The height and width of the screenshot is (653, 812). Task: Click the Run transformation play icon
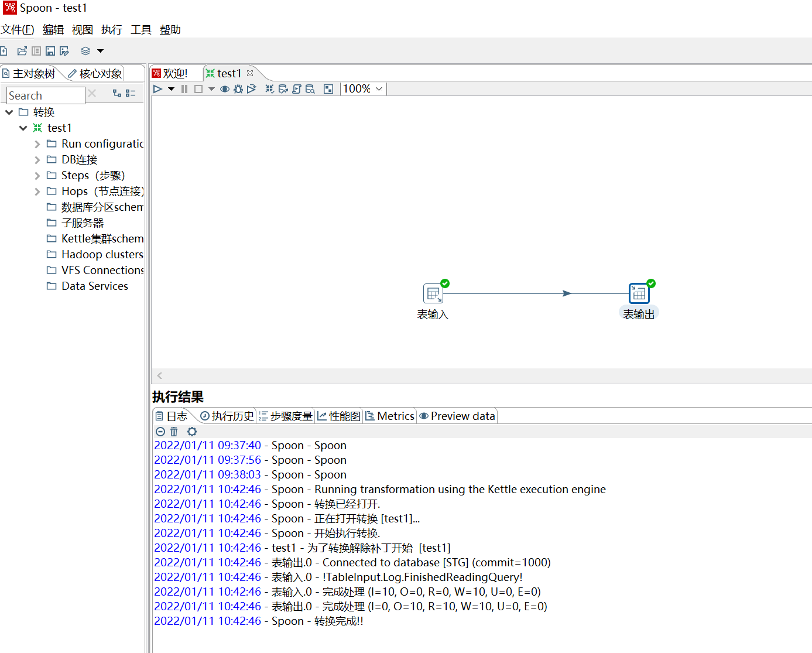[x=157, y=88]
